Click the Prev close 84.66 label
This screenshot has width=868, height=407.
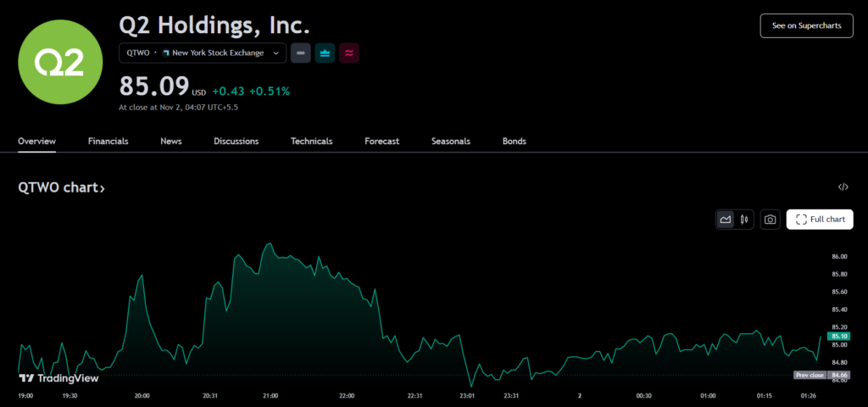(x=822, y=375)
